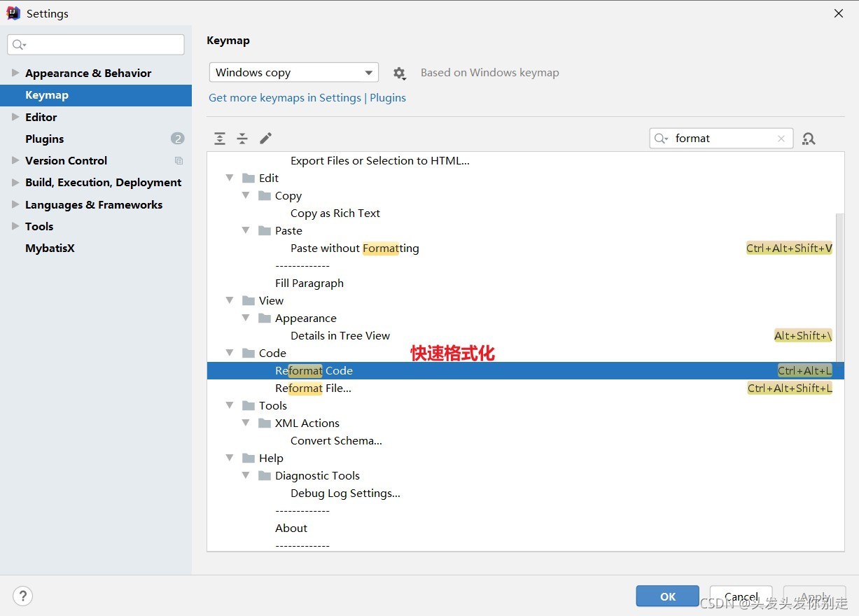Click the Diagnostic Tools folder icon
The image size is (859, 616).
[265, 475]
